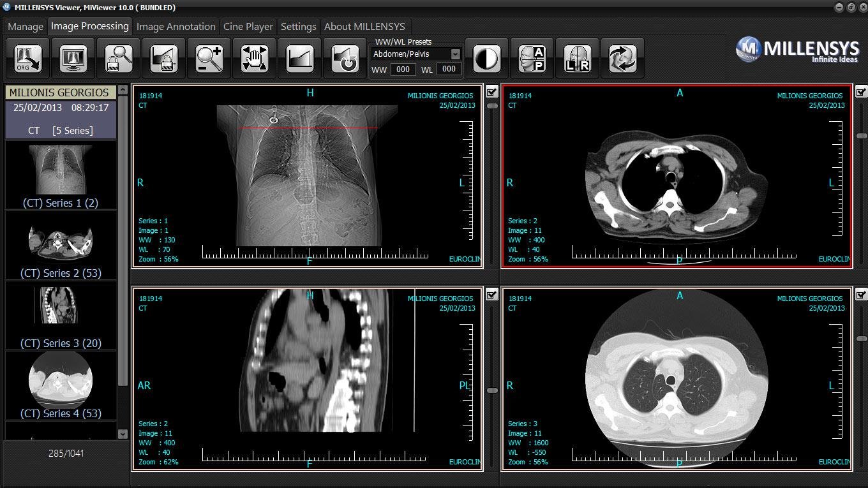Switch to the Manage tab
The height and width of the screenshot is (488, 868).
coord(26,27)
